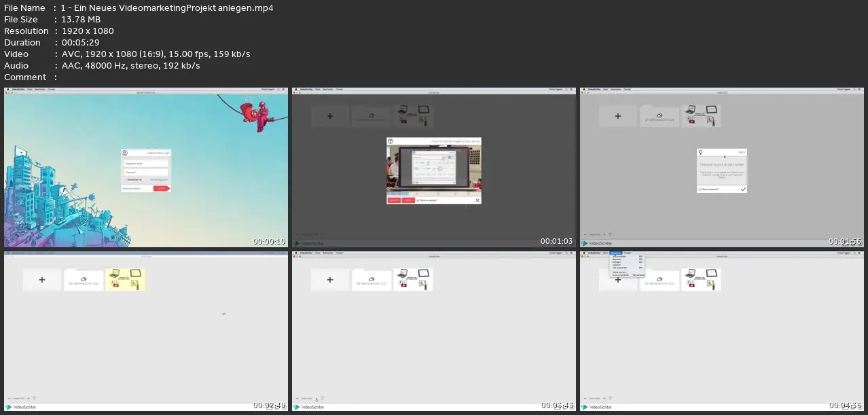
Task: Open the cloud projects thumbnail
Action: pyautogui.click(x=370, y=115)
